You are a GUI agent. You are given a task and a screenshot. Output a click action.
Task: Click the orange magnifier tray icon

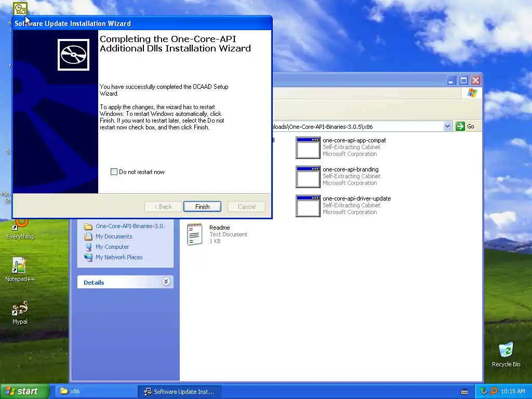[494, 392]
